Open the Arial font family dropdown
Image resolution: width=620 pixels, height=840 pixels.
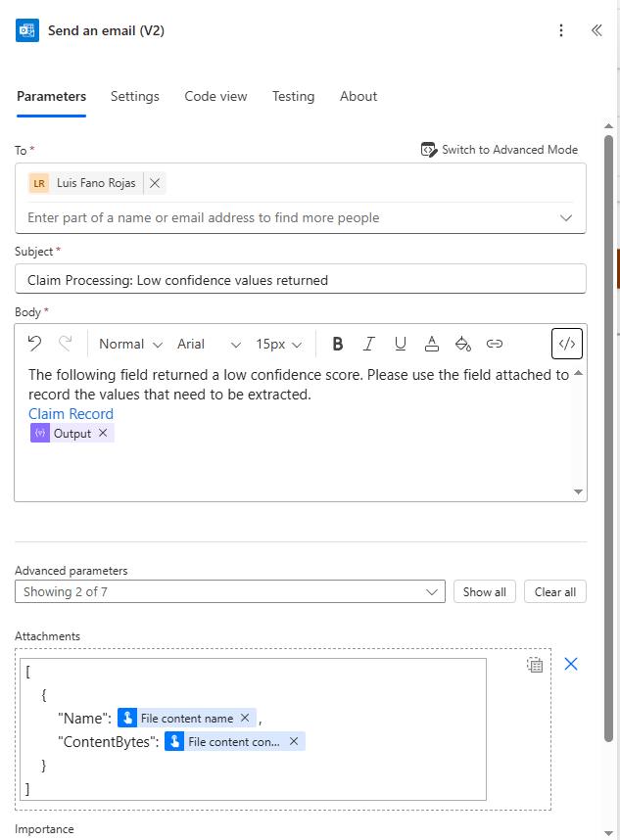click(209, 344)
